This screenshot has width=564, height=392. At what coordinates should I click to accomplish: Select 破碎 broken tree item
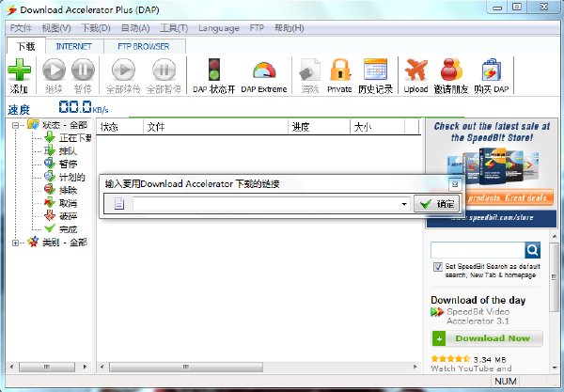68,216
